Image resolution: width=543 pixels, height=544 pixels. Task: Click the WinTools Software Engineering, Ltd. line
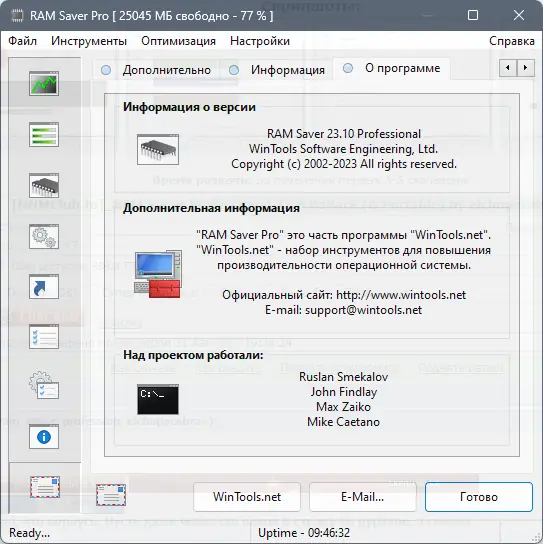tap(343, 149)
